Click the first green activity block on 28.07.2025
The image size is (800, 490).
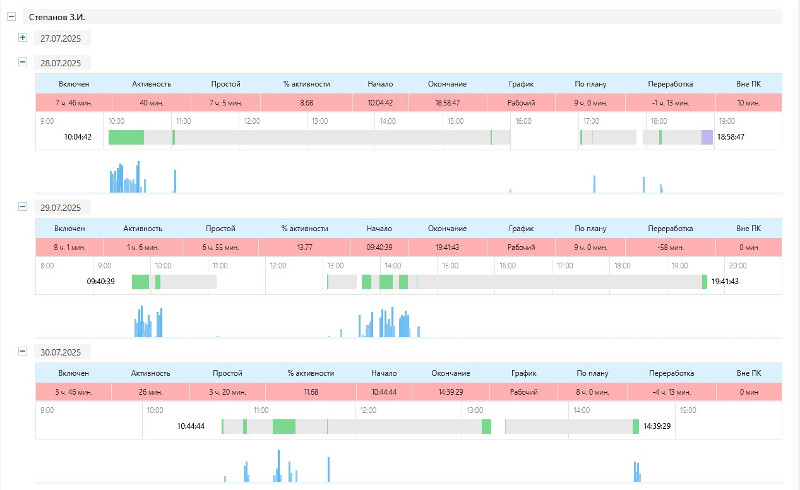pyautogui.click(x=126, y=137)
